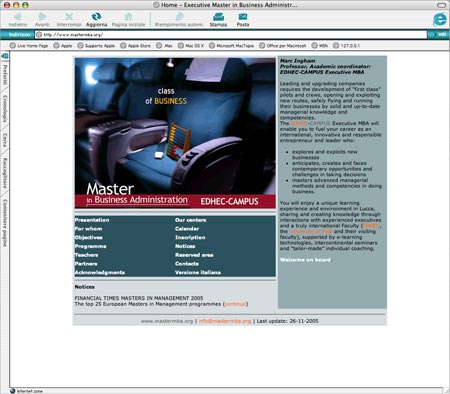Click the address bar URL field
This screenshot has height=394, width=450.
pyautogui.click(x=231, y=35)
